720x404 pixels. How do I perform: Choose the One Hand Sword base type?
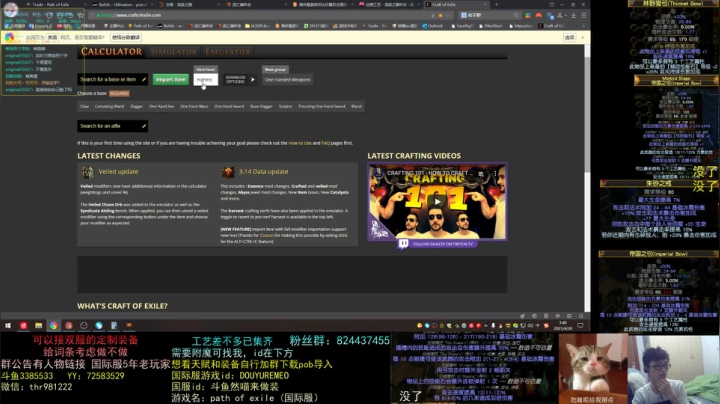point(229,107)
